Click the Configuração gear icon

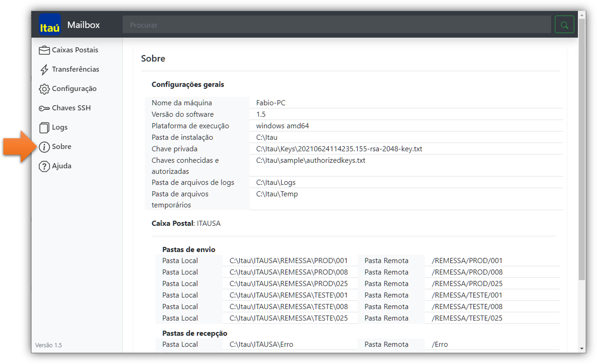[44, 89]
